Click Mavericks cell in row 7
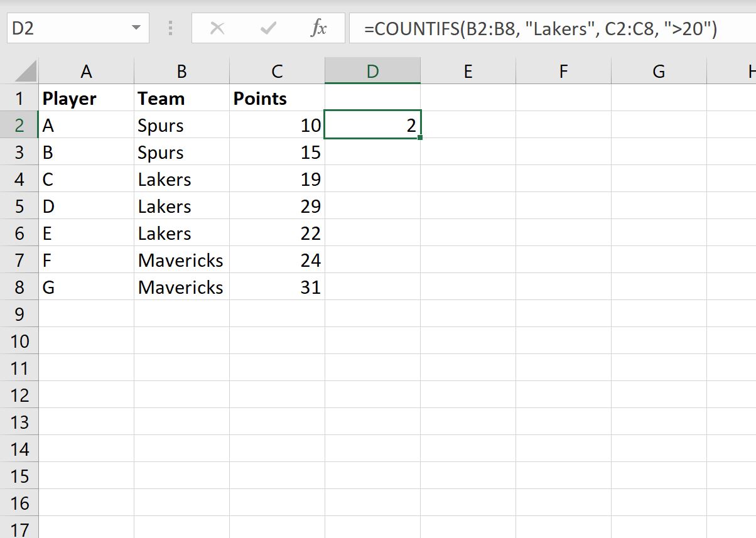This screenshot has height=538, width=756. click(x=181, y=260)
